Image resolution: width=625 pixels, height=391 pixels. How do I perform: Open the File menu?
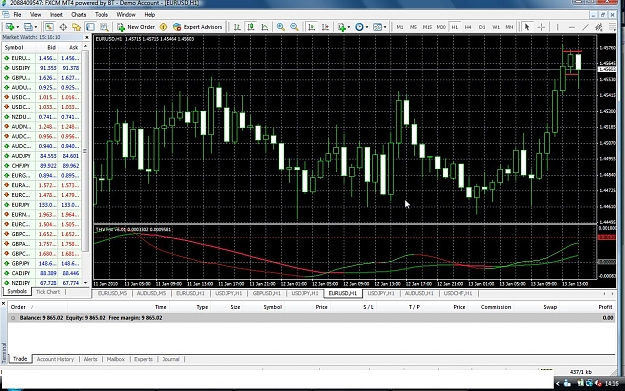click(x=17, y=14)
